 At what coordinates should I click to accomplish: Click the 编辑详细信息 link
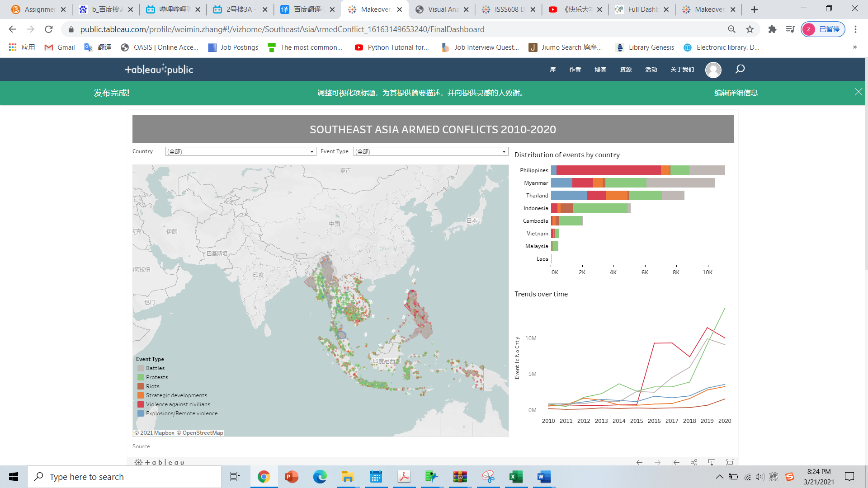[x=736, y=93]
